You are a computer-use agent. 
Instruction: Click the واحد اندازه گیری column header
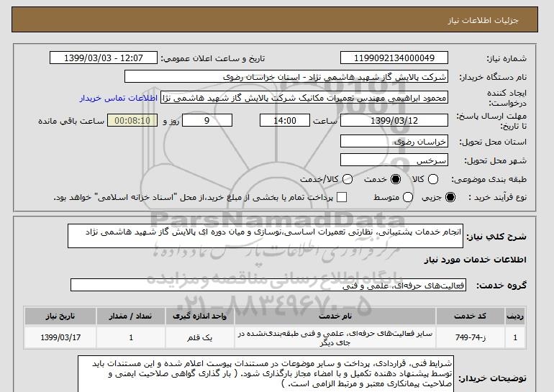click(x=199, y=316)
